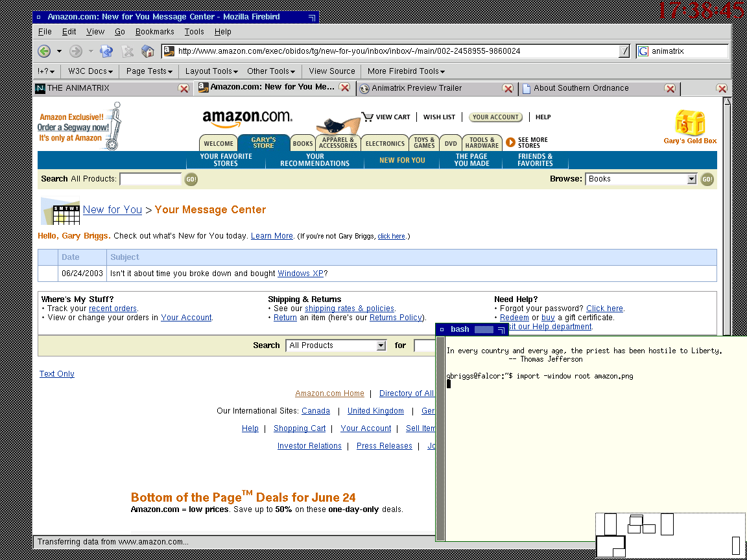The image size is (747, 560).
Task: Switch to the About Southern Ordnance tab
Action: coord(592,88)
